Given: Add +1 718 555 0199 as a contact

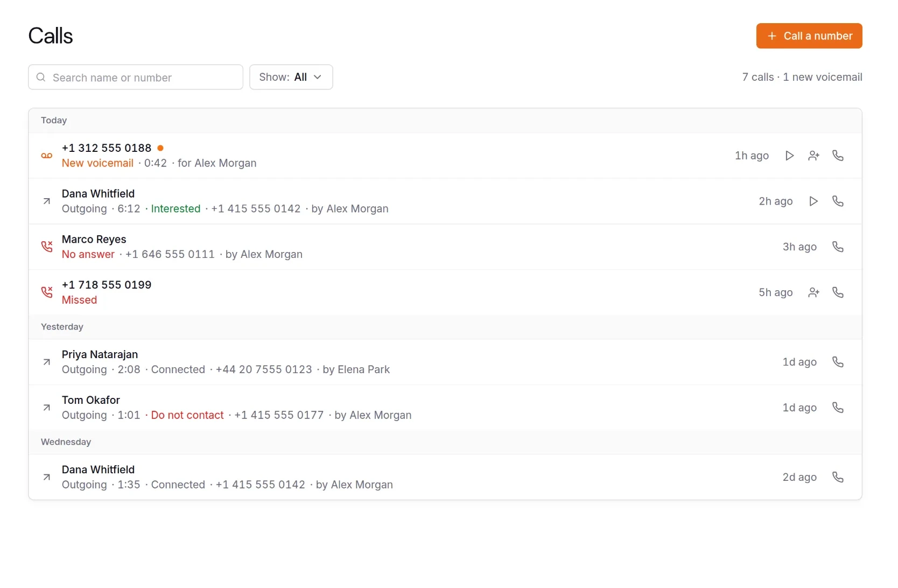Looking at the screenshot, I should (813, 292).
